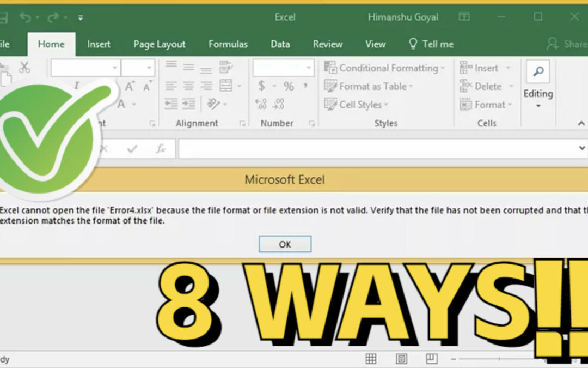Apply the Percent Style format
This screenshot has width=588, height=368.
pos(289,86)
